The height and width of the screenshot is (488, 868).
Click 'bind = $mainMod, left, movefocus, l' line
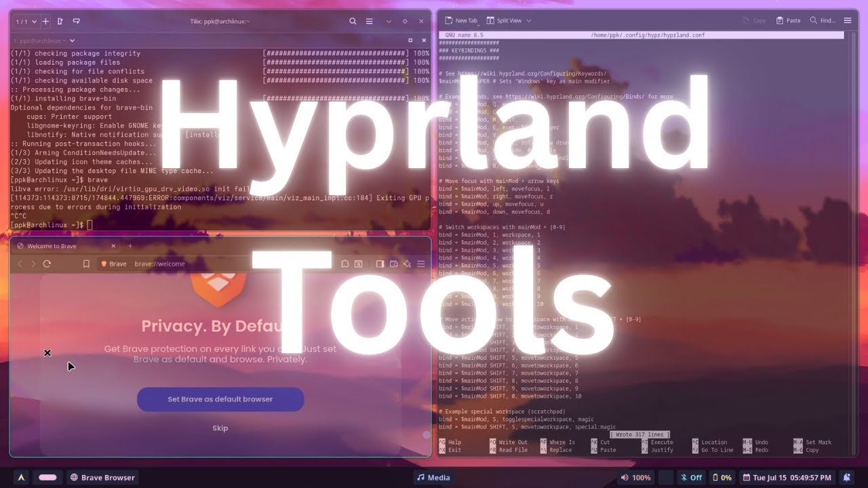click(x=494, y=189)
